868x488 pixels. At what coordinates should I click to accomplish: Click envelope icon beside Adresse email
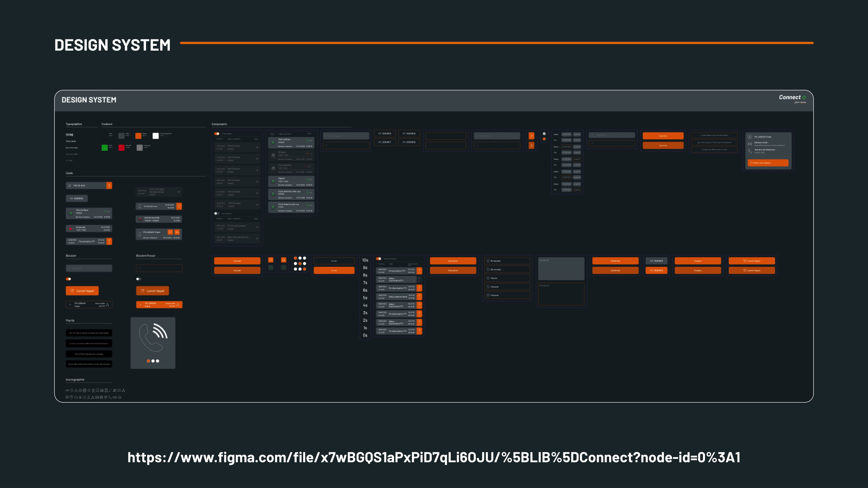pyautogui.click(x=750, y=144)
